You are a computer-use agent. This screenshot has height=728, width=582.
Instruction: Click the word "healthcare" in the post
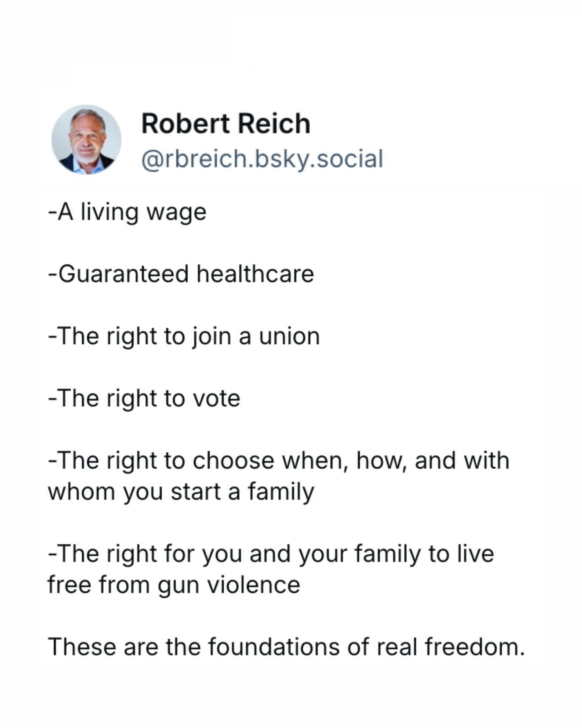(x=255, y=274)
